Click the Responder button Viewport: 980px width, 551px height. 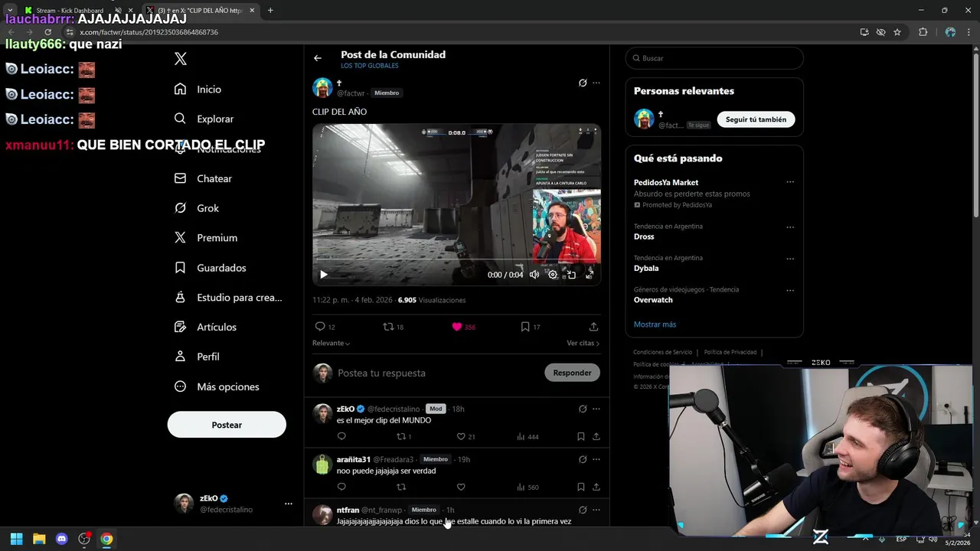[572, 373]
